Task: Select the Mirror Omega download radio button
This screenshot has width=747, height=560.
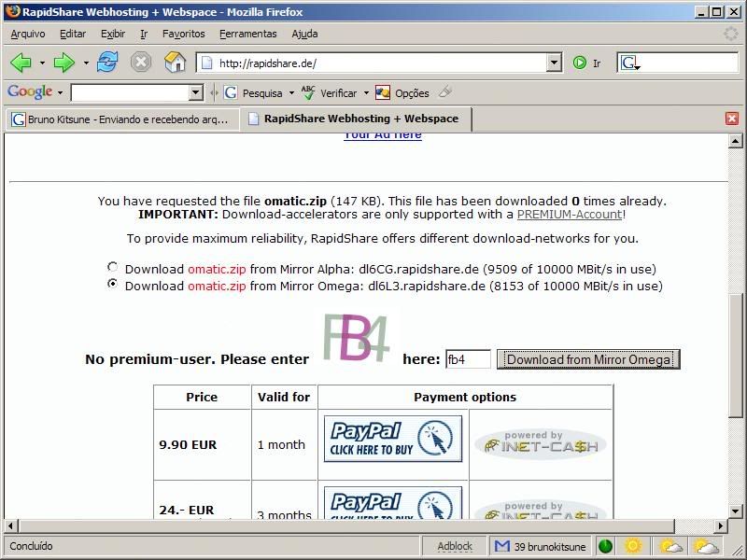Action: click(112, 284)
